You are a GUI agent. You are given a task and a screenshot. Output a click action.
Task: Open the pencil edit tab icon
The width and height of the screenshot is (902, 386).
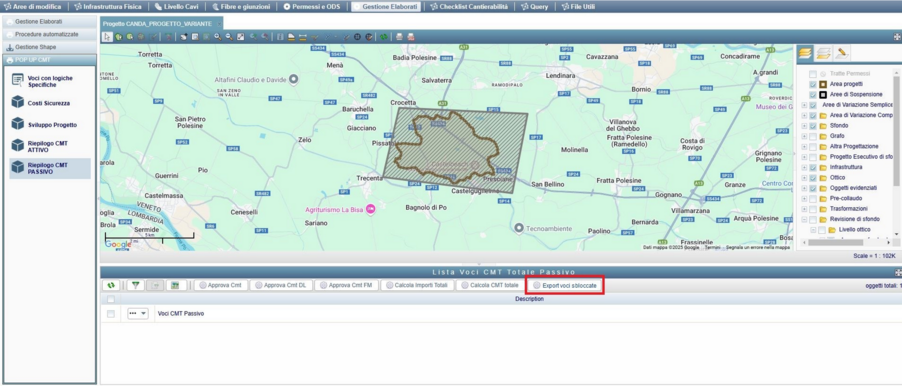(842, 53)
